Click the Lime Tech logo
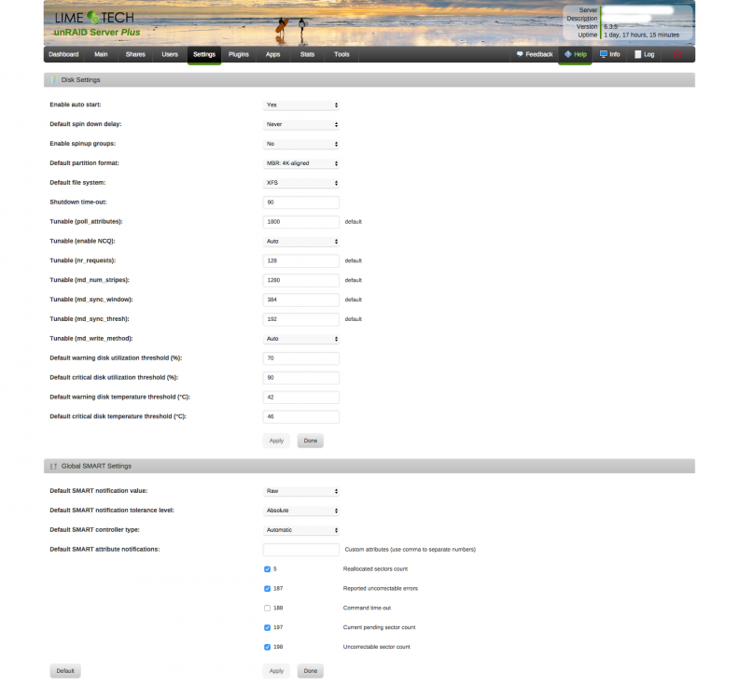Viewport: 739px width, 700px height. coord(94,18)
